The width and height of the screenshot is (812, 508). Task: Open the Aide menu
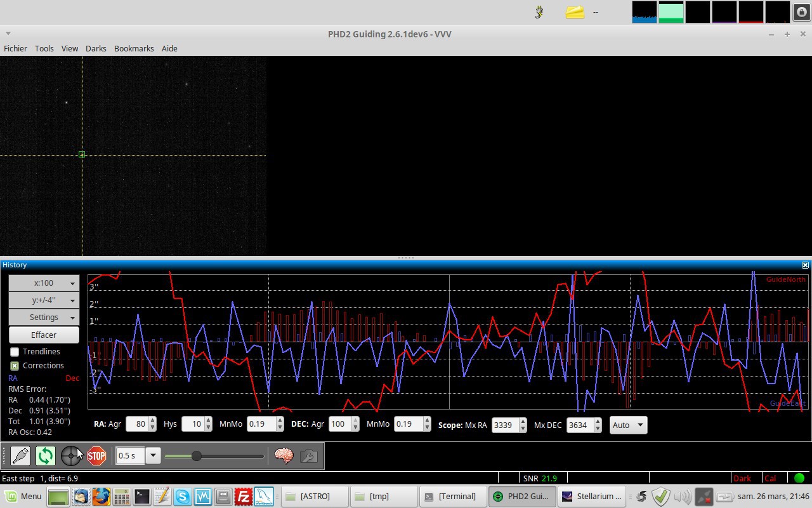(x=169, y=48)
